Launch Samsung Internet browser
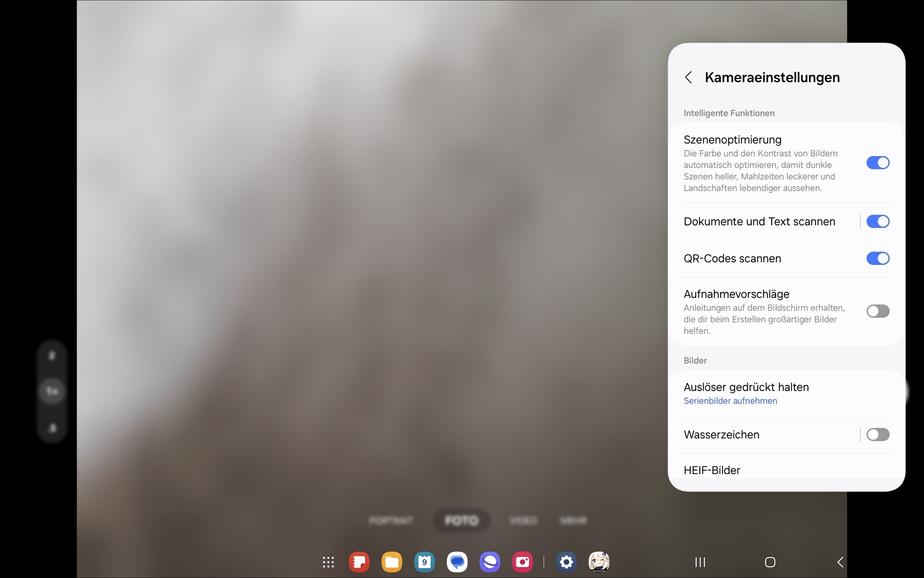 tap(490, 562)
